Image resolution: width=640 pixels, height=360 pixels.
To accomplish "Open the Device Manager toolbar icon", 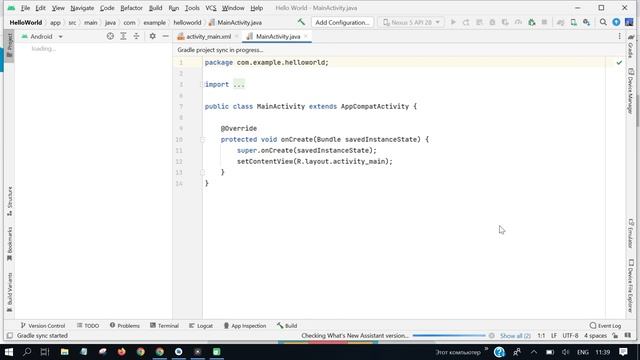I will click(574, 22).
